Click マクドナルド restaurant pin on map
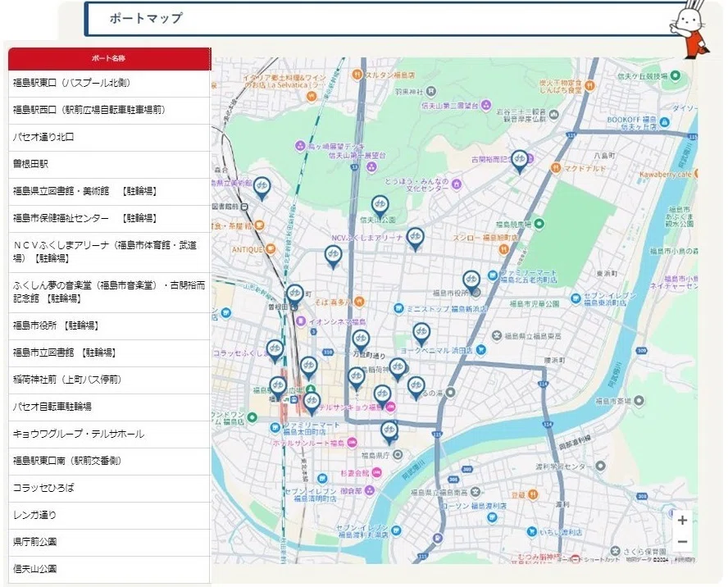This screenshot has width=728, height=587. point(555,167)
